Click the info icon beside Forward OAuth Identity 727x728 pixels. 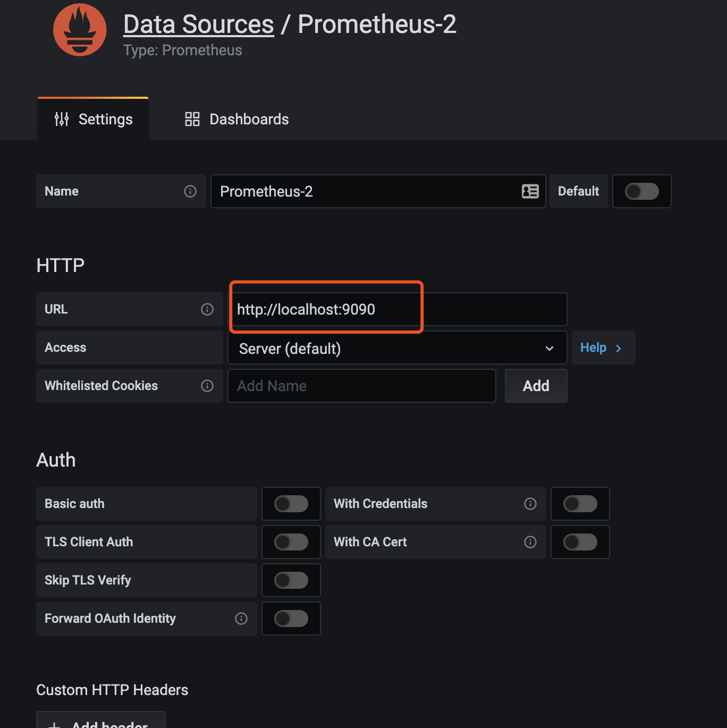tap(241, 619)
